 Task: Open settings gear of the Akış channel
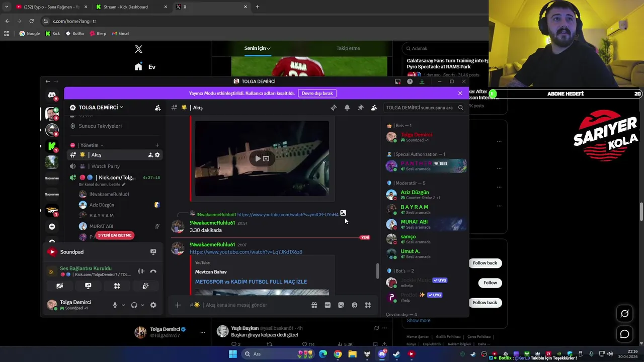(x=157, y=155)
